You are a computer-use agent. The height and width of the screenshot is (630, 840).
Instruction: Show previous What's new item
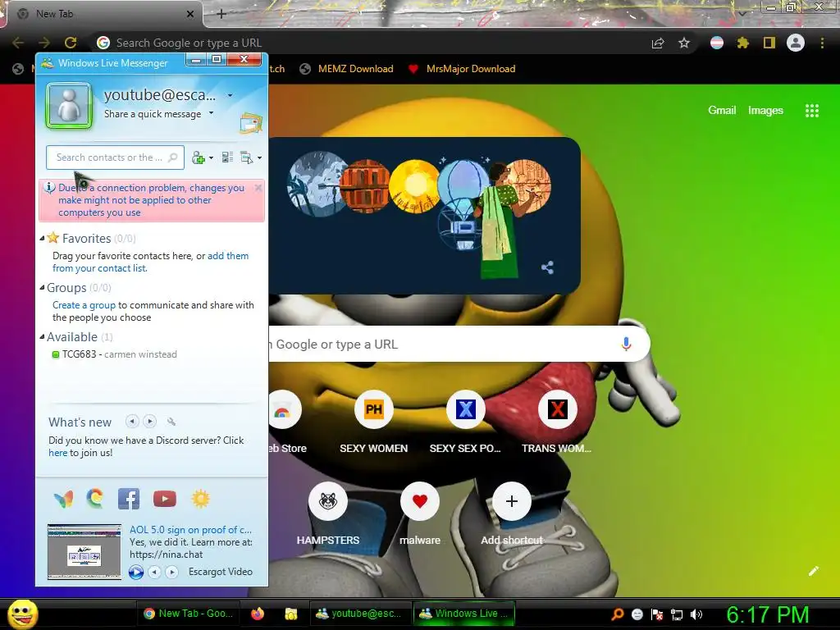(132, 422)
